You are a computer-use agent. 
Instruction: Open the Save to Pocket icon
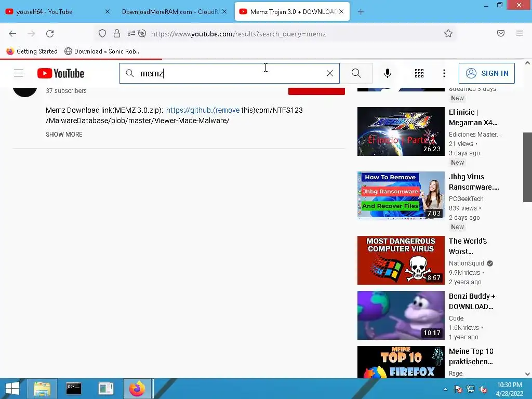coord(500,33)
